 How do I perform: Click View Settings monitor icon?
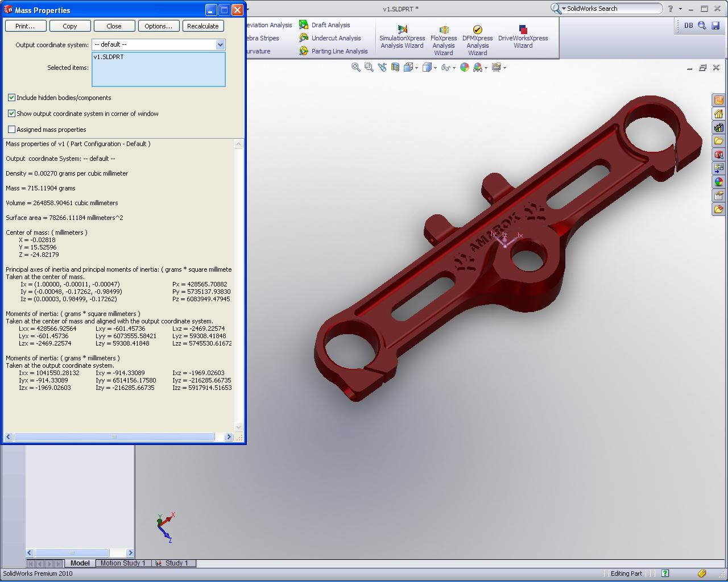[497, 67]
